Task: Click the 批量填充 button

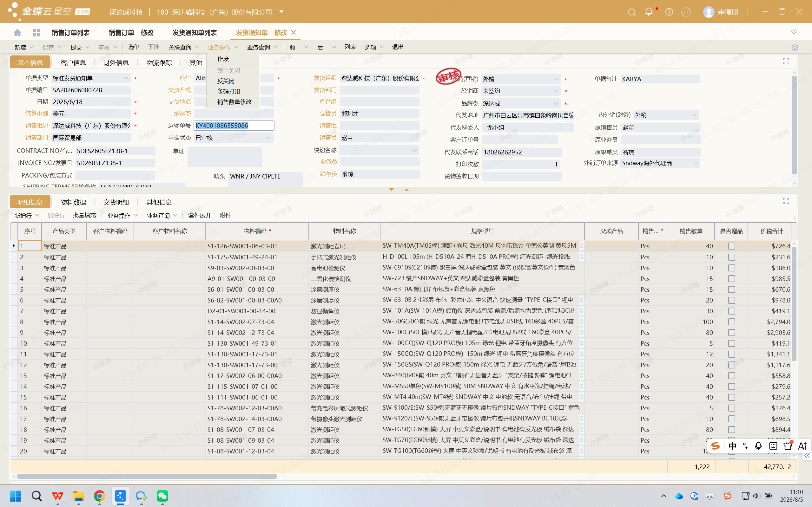Action: pyautogui.click(x=84, y=215)
